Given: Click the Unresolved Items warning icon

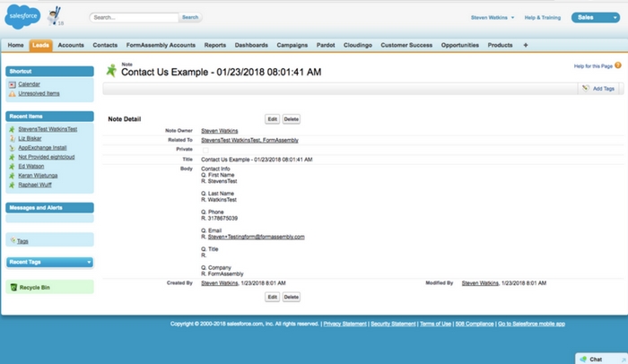Looking at the screenshot, I should (13, 94).
